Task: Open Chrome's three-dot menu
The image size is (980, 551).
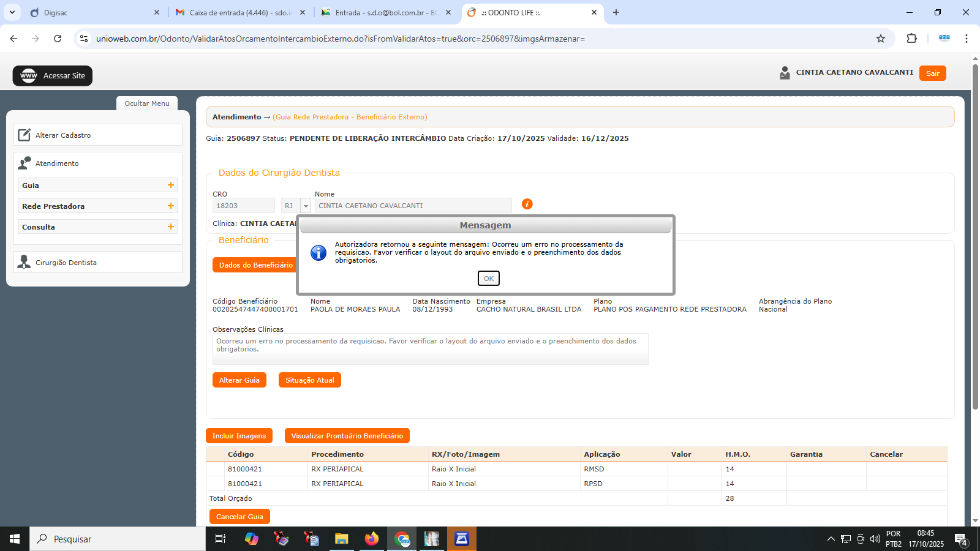Action: (x=967, y=39)
